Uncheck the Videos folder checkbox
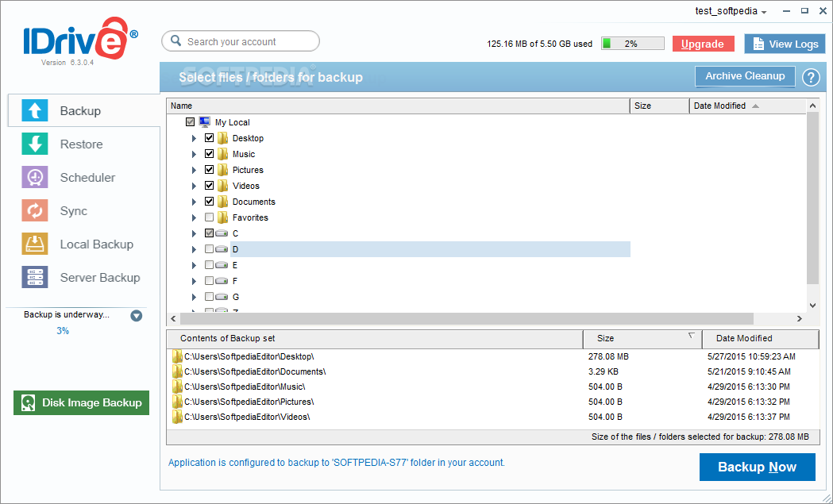833x504 pixels. click(x=210, y=186)
